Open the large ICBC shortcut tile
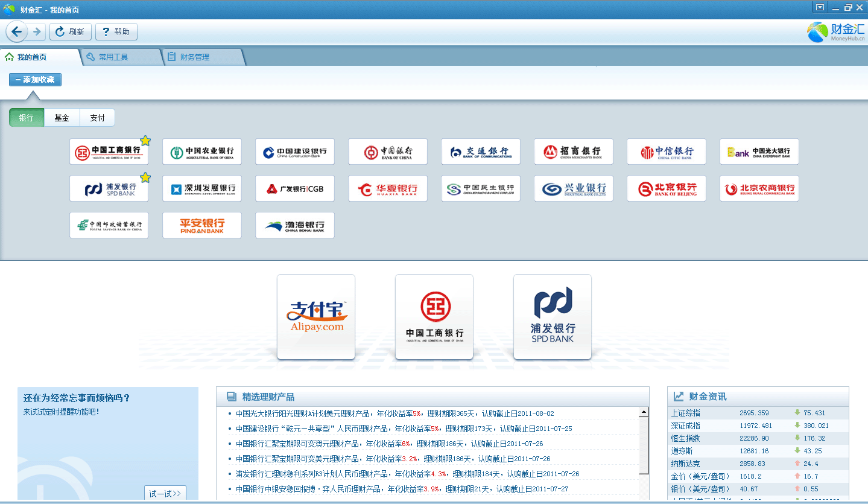This screenshot has width=868, height=504. coord(434,317)
